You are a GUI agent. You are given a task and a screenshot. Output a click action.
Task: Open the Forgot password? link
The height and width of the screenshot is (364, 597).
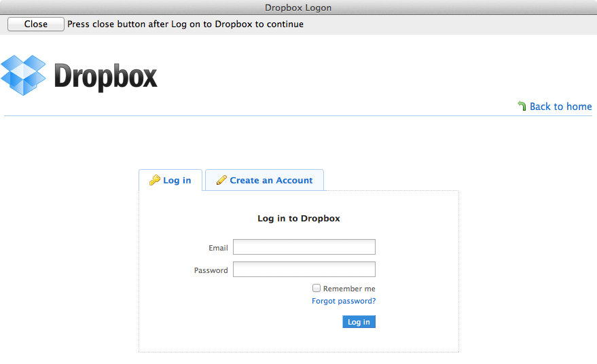(344, 301)
